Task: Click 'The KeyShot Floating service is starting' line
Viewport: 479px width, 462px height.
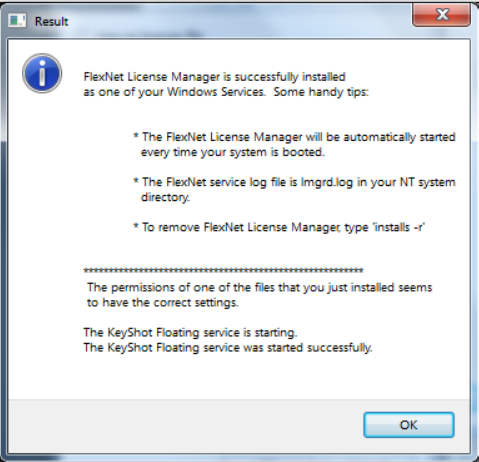Action: pos(190,333)
